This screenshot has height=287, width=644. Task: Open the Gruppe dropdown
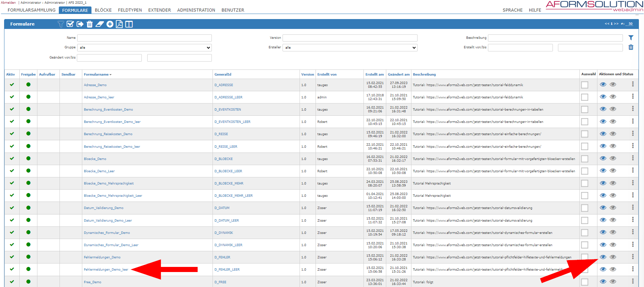point(144,48)
